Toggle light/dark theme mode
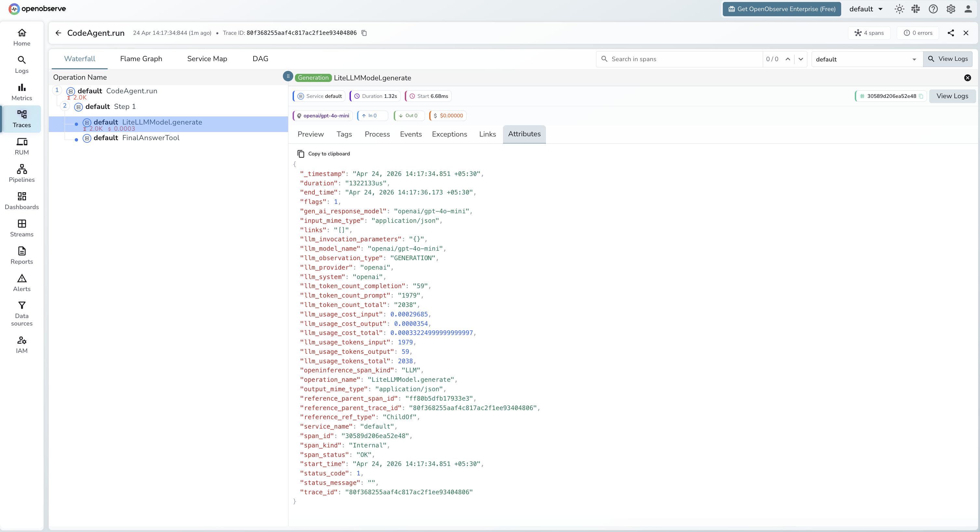This screenshot has width=980, height=532. click(899, 9)
